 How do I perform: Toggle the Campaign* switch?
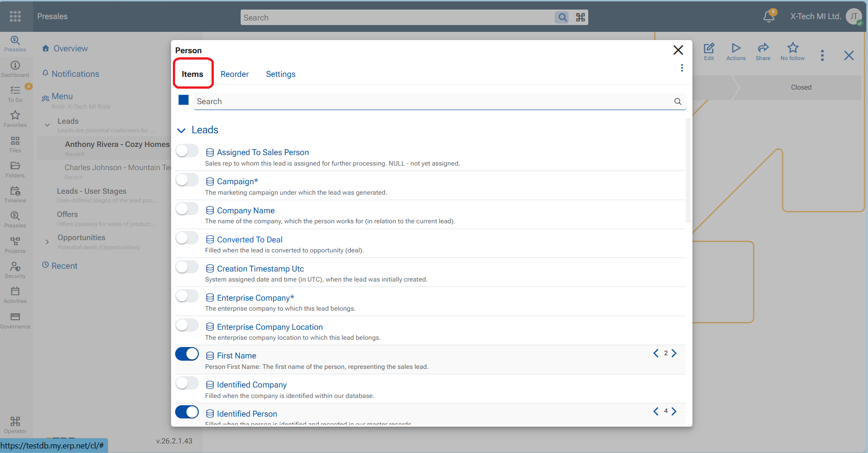pyautogui.click(x=187, y=180)
